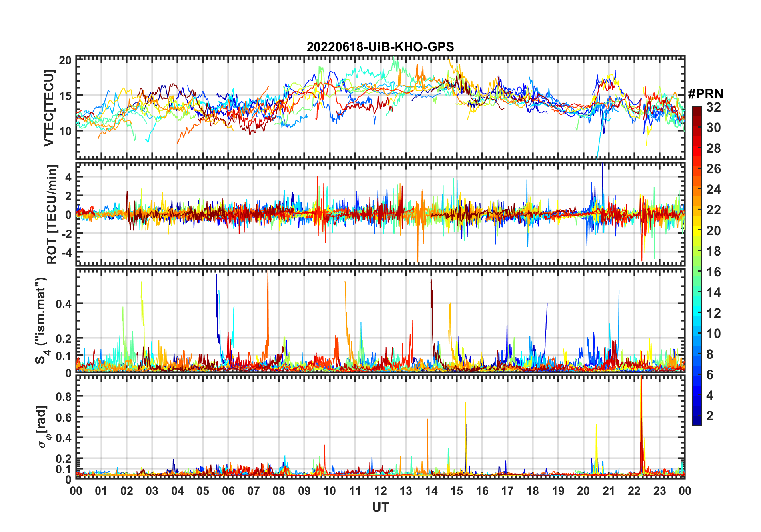Click VTEC y-axis tick label 15
Screen dimensions: 761x532
[x=65, y=96]
